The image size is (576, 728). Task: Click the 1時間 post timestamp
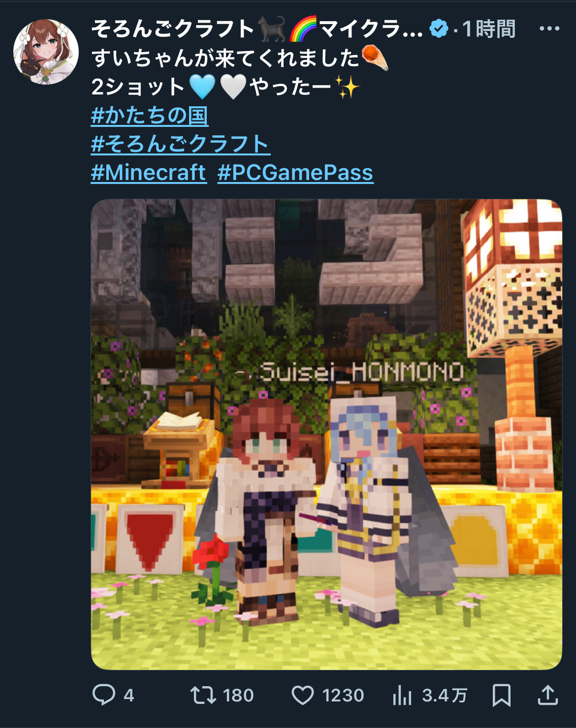tap(488, 29)
